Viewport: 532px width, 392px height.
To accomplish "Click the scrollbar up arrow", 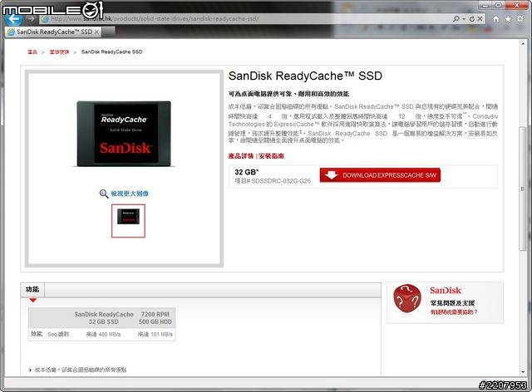I will pyautogui.click(x=523, y=43).
